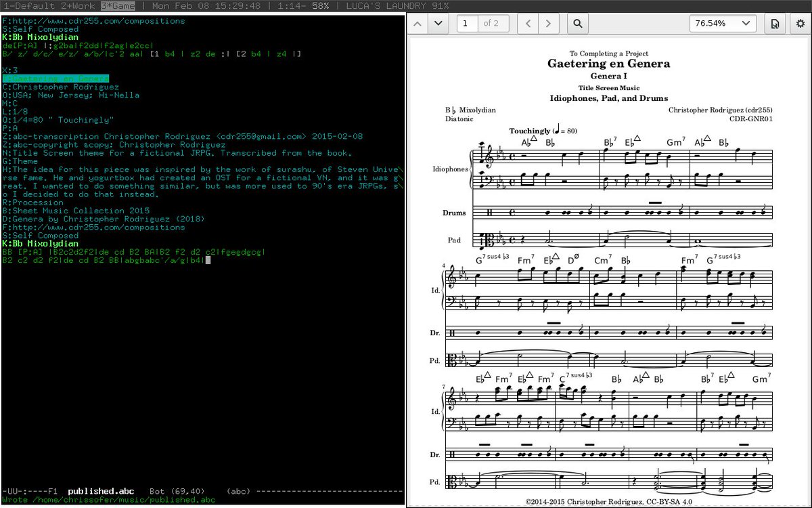Click the forward navigation arrow in the PDF toolbar
Screen dimensions: 812x508
tap(547, 23)
